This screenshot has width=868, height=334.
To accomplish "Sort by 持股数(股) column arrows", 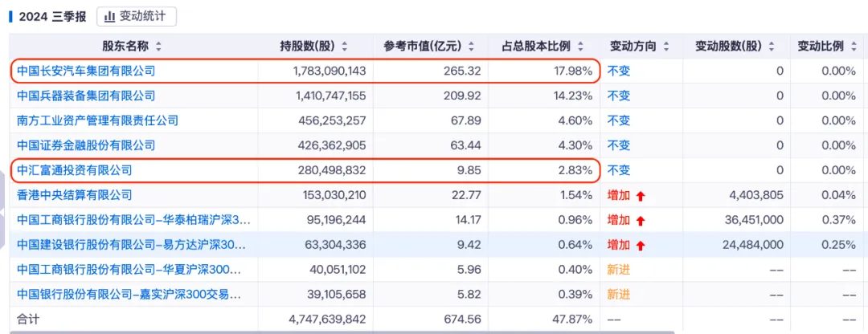I will coord(345,47).
